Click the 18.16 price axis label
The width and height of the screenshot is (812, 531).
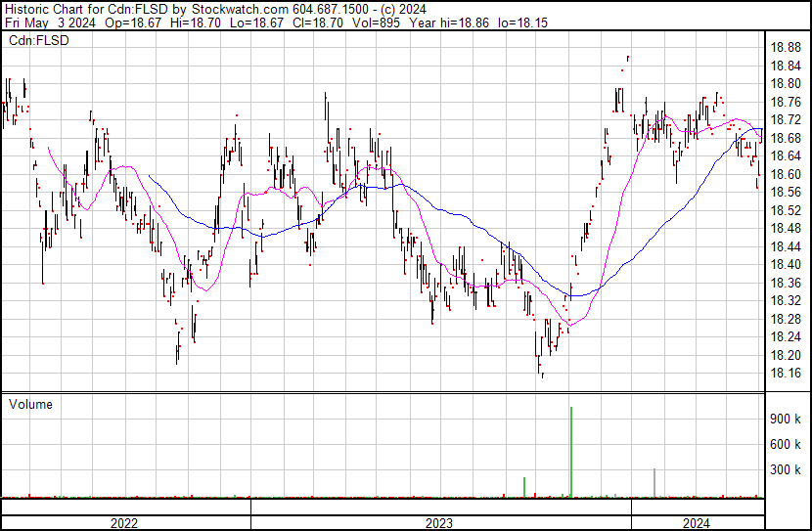point(787,374)
